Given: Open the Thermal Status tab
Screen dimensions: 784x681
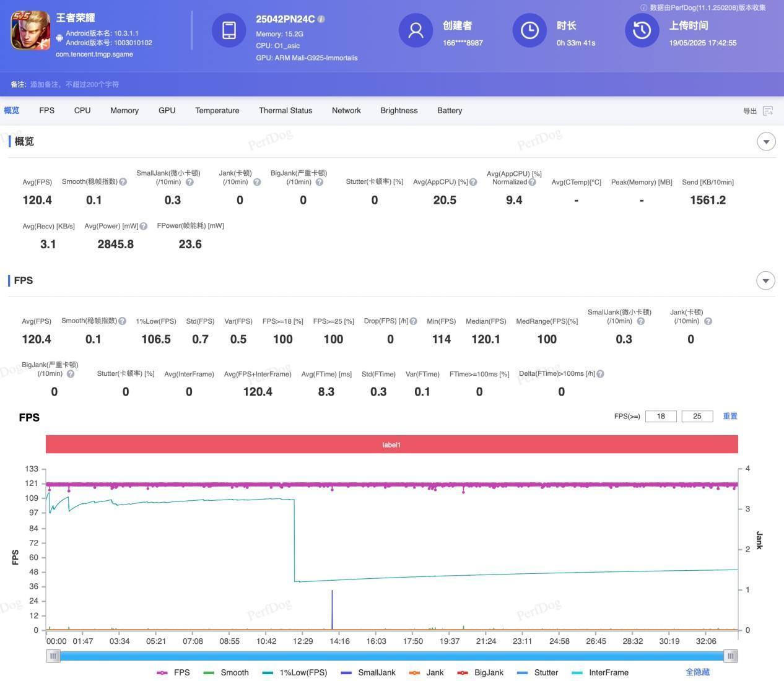Looking at the screenshot, I should pyautogui.click(x=285, y=111).
